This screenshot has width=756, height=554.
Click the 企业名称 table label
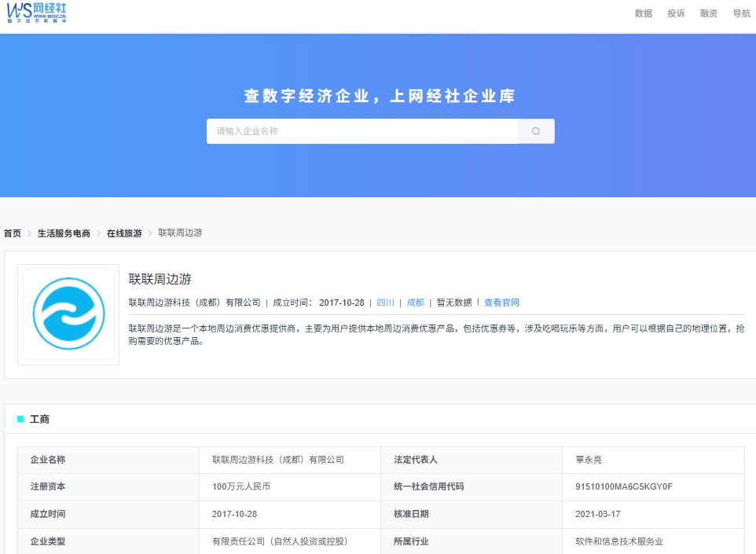click(48, 460)
